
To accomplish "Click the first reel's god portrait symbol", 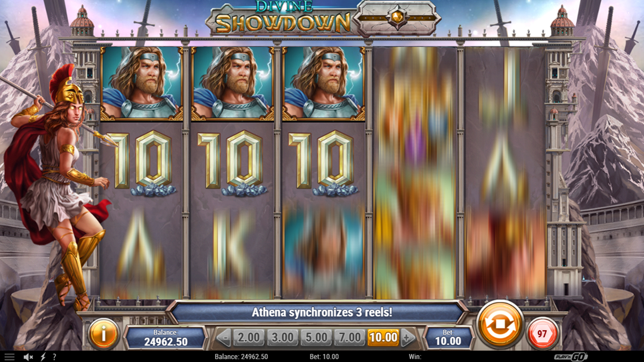I will [142, 83].
